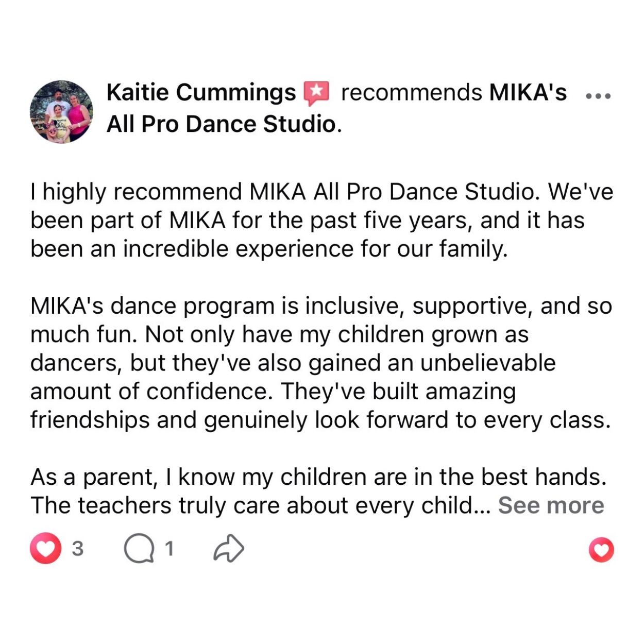Open comments via speech bubble icon

[x=139, y=549]
